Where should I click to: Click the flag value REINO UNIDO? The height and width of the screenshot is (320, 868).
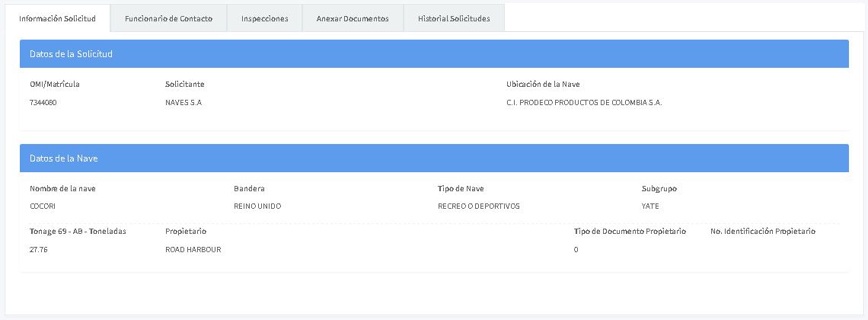pyautogui.click(x=258, y=206)
